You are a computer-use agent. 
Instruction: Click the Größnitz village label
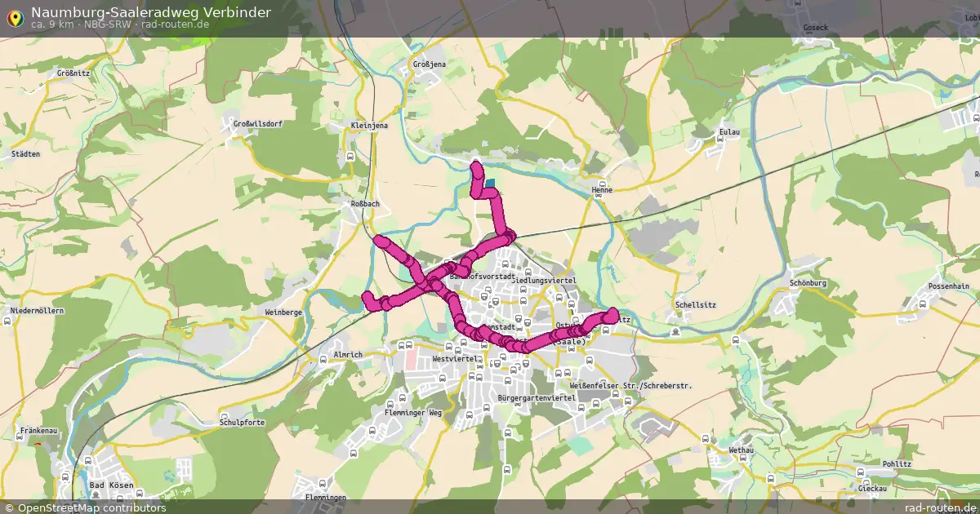pyautogui.click(x=73, y=73)
